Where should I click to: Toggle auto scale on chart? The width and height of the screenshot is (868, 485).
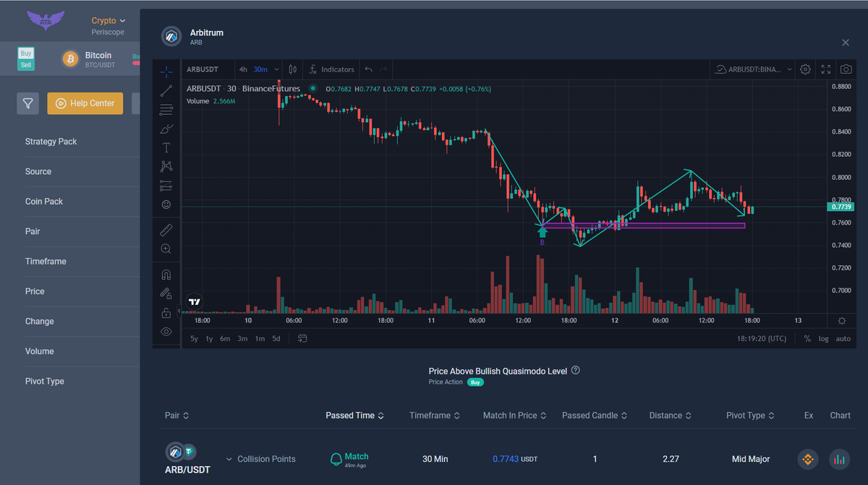[x=843, y=339]
